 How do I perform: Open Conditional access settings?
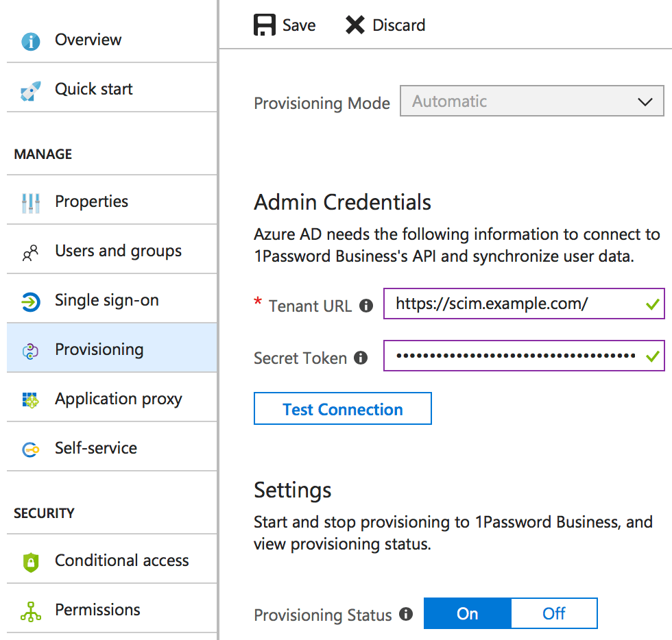coord(112,560)
